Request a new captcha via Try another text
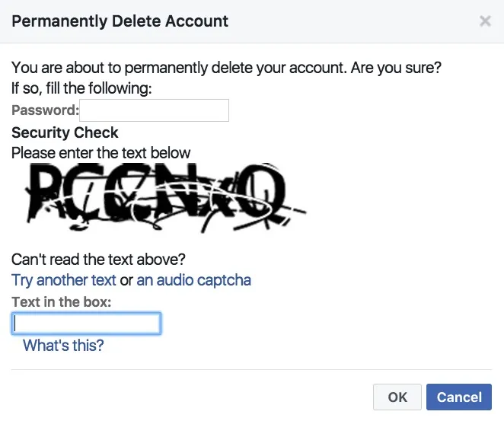 [64, 280]
